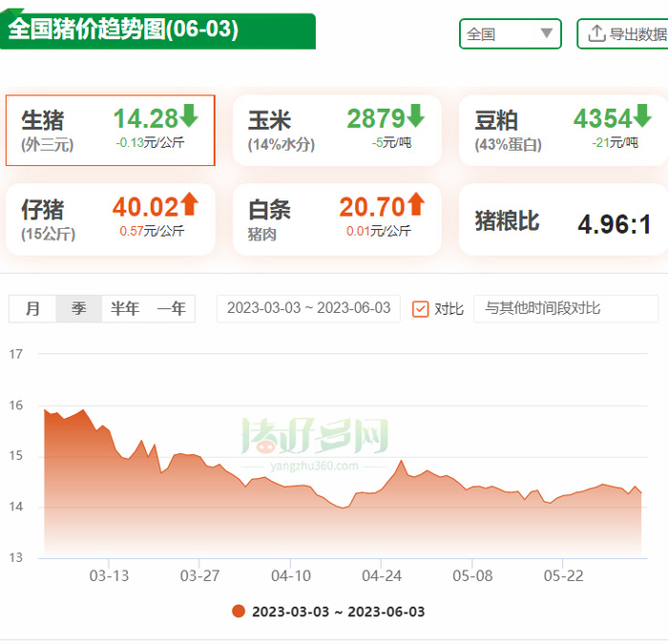This screenshot has height=644, width=668.
Task: Click the orange legend dot
Action: pyautogui.click(x=239, y=612)
